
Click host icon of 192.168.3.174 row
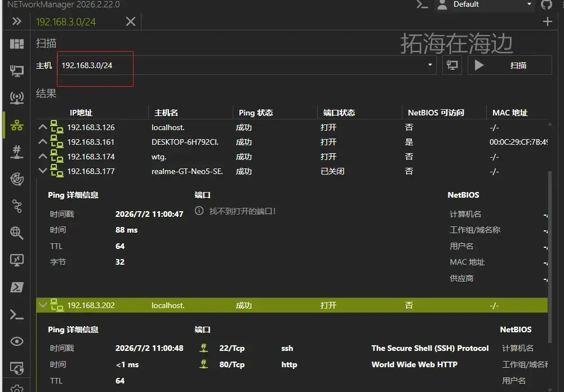[56, 157]
